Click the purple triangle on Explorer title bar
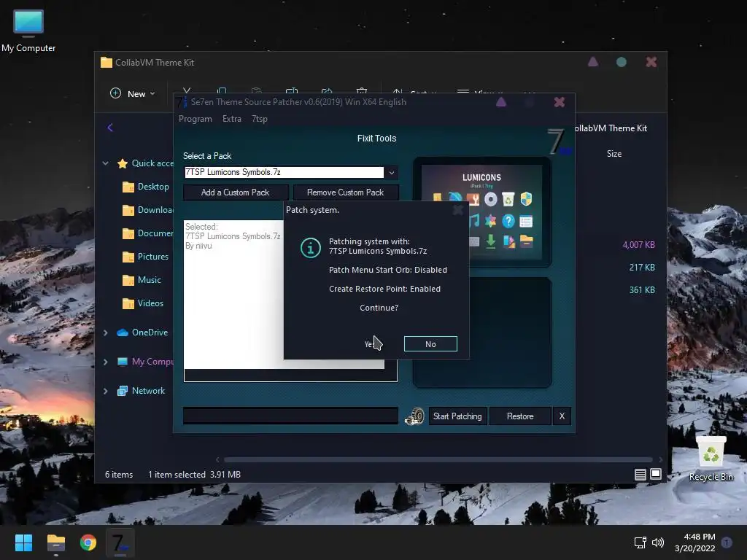 point(592,62)
